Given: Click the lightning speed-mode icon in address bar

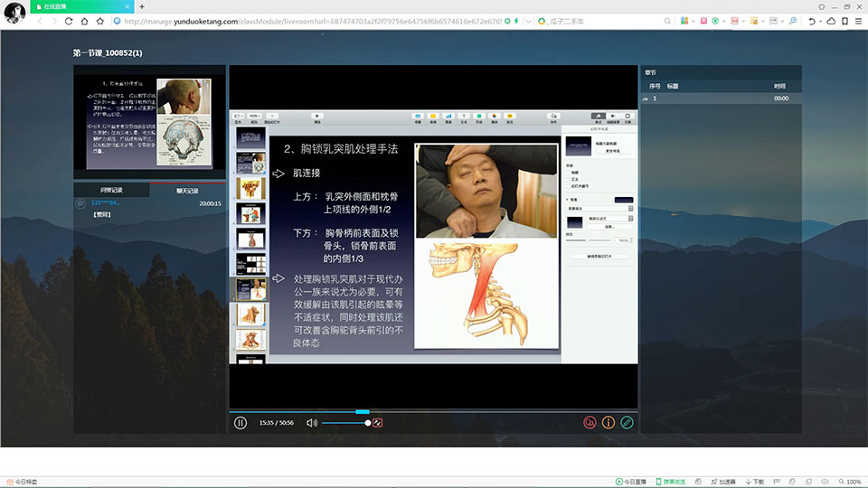Looking at the screenshot, I should [516, 21].
